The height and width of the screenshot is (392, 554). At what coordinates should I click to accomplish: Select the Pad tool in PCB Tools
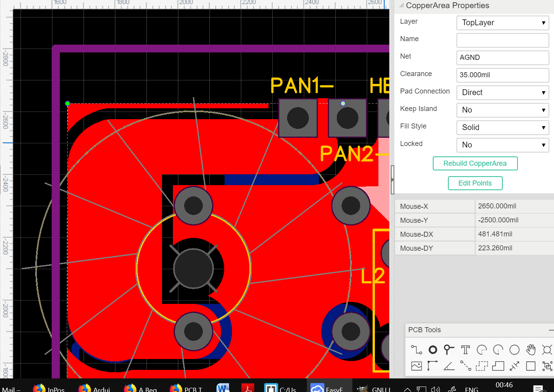pos(433,350)
